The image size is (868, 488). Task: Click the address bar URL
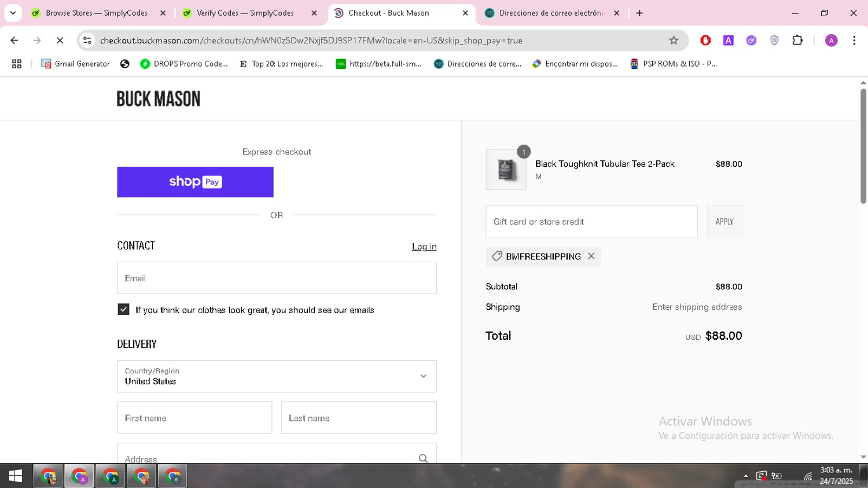(311, 41)
